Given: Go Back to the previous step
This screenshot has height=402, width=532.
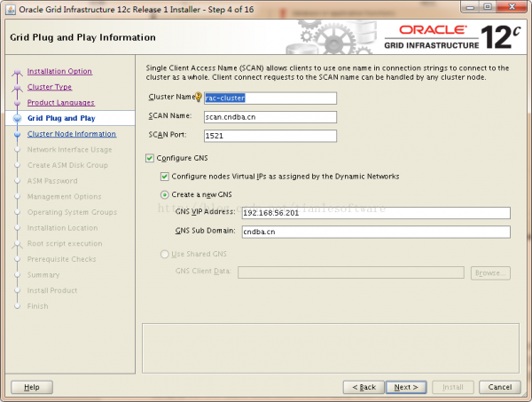Looking at the screenshot, I should pyautogui.click(x=364, y=387).
